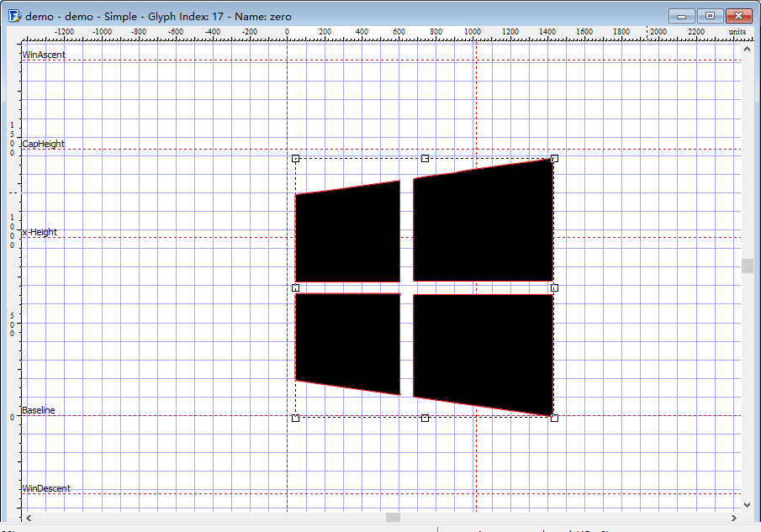Close the zero glyph window

pos(738,16)
